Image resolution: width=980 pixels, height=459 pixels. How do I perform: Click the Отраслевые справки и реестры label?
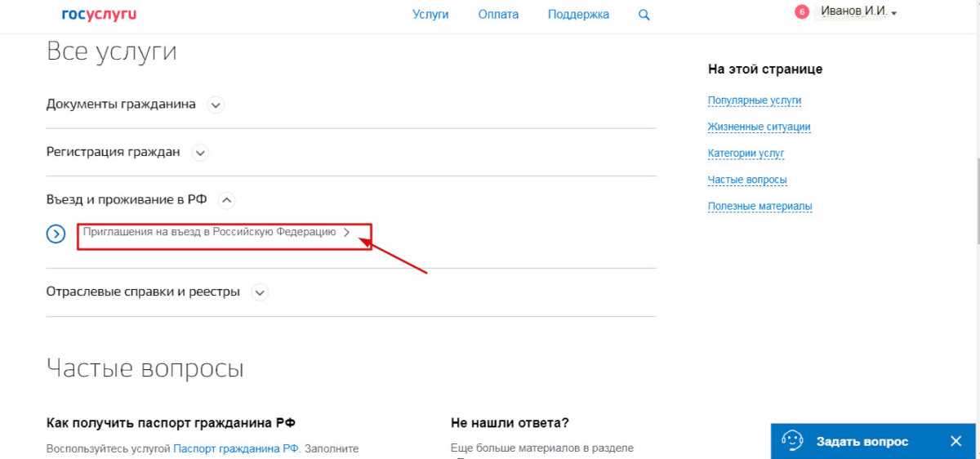[x=143, y=292]
